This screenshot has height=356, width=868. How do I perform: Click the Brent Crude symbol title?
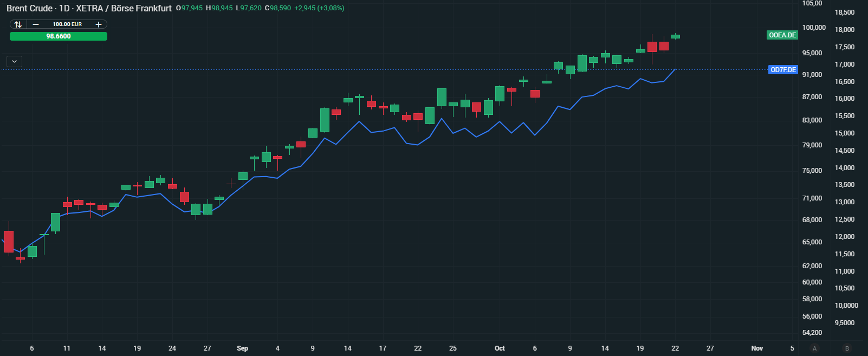point(30,8)
